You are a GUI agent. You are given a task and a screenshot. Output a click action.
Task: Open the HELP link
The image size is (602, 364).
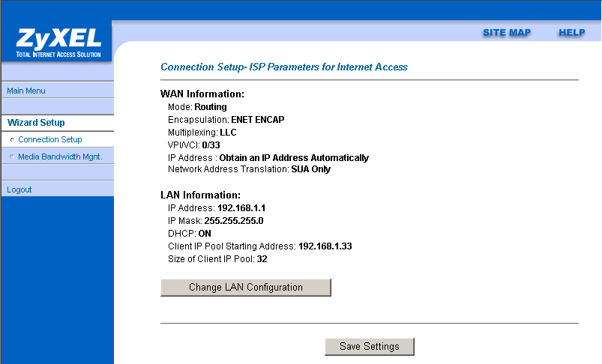click(x=571, y=33)
